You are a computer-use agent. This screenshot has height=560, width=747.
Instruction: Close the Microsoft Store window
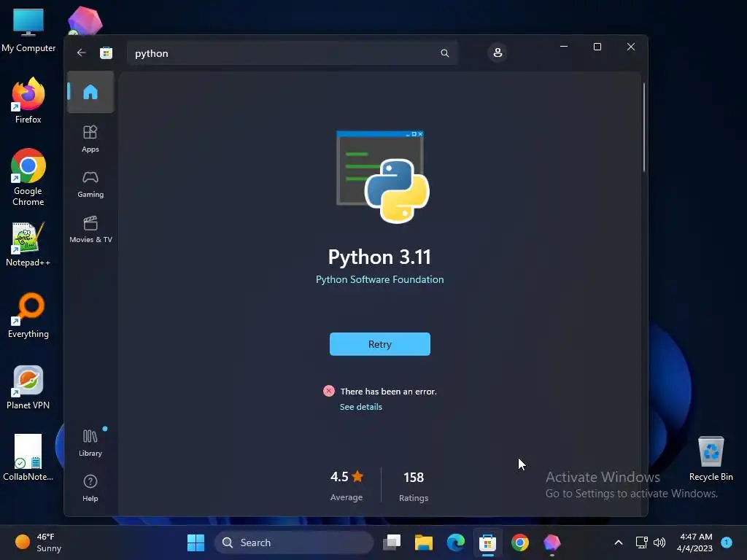pyautogui.click(x=631, y=47)
